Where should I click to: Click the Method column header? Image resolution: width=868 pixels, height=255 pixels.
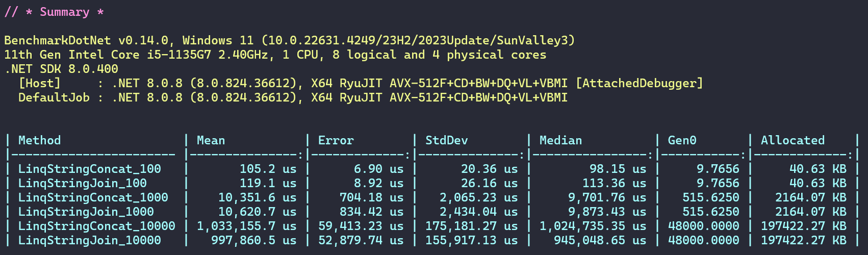39,140
